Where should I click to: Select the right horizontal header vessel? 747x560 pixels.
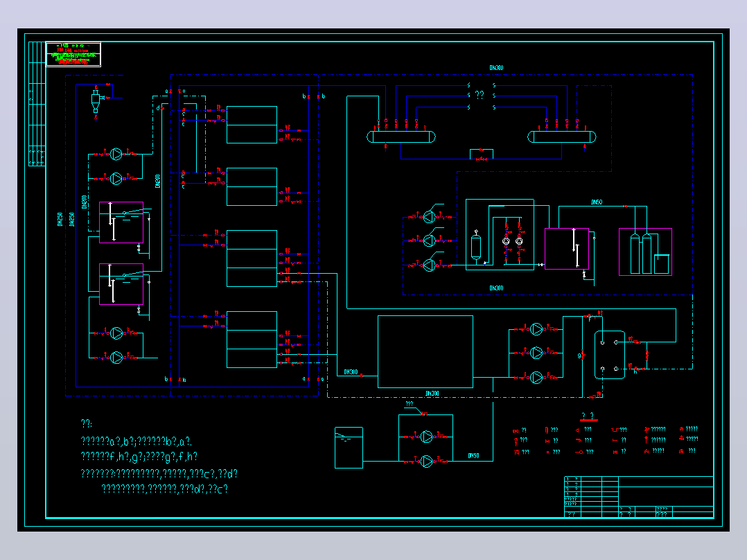click(x=562, y=137)
